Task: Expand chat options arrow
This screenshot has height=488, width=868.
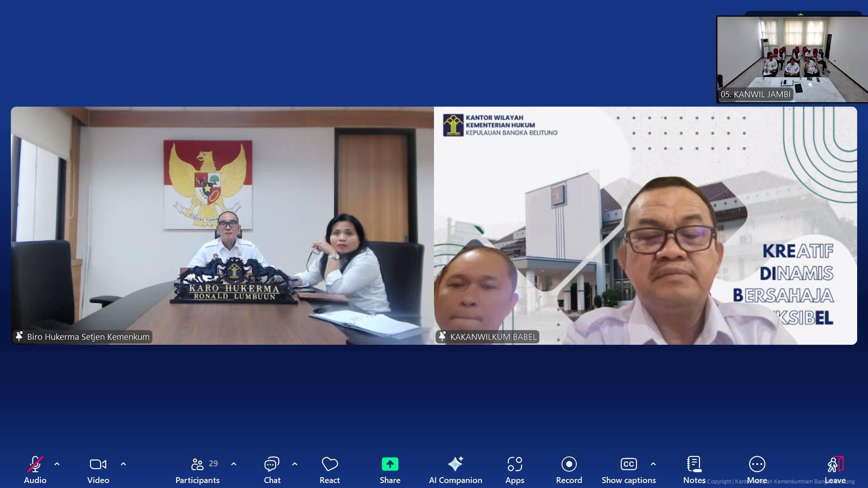Action: coord(295,464)
